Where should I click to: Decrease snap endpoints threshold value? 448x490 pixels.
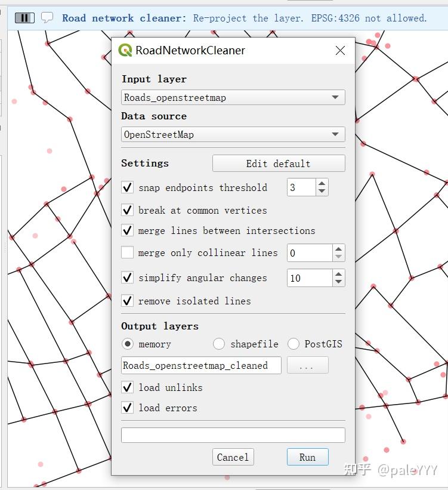(322, 191)
